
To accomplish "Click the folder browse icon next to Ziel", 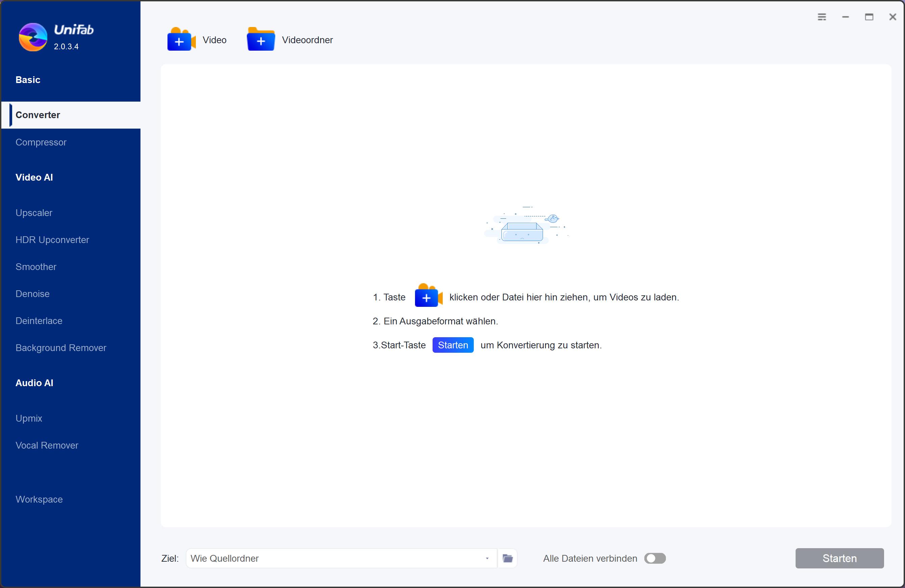I will coord(507,558).
